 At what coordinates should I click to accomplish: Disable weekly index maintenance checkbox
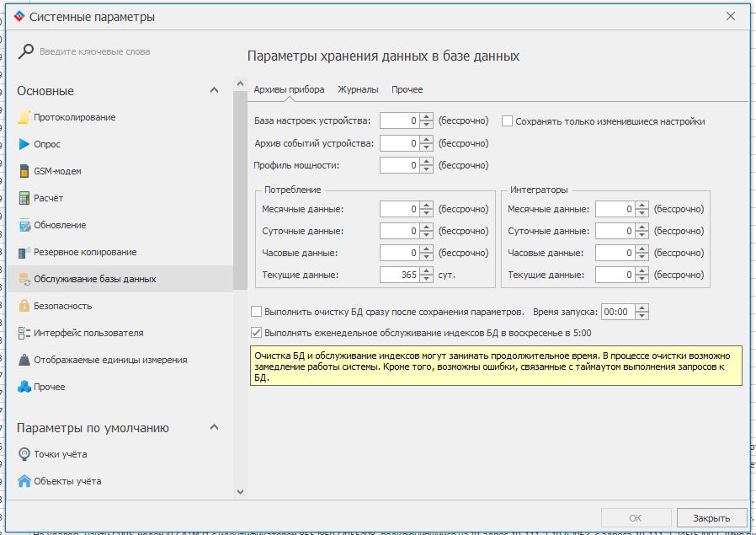tap(257, 333)
